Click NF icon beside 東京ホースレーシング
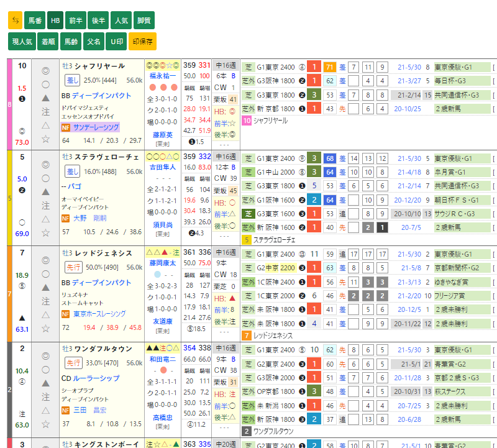The width and height of the screenshot is (497, 448). [65, 314]
